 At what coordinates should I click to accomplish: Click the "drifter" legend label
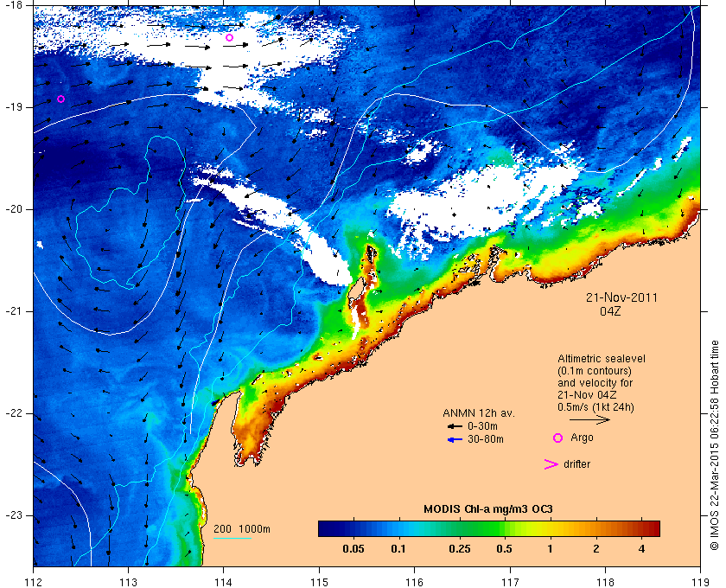tap(577, 464)
